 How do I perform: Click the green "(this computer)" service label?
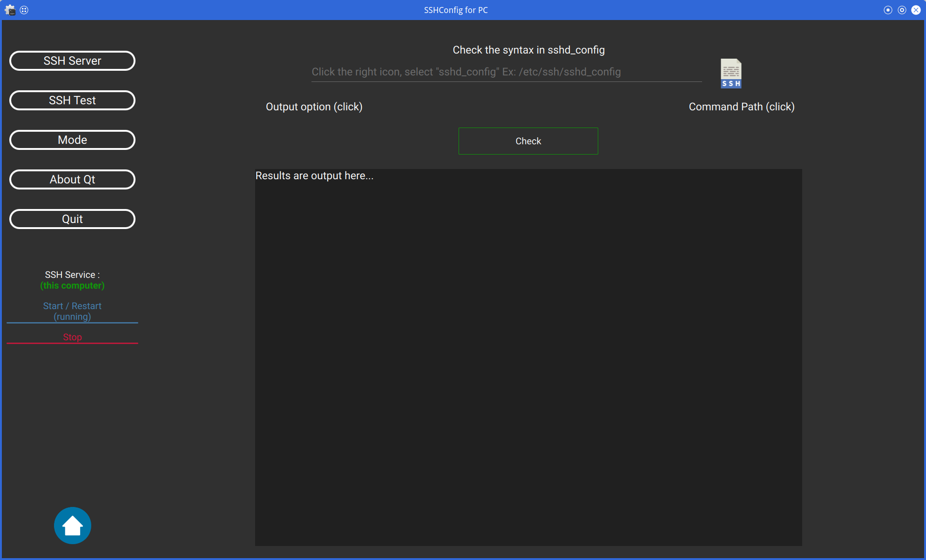(72, 285)
